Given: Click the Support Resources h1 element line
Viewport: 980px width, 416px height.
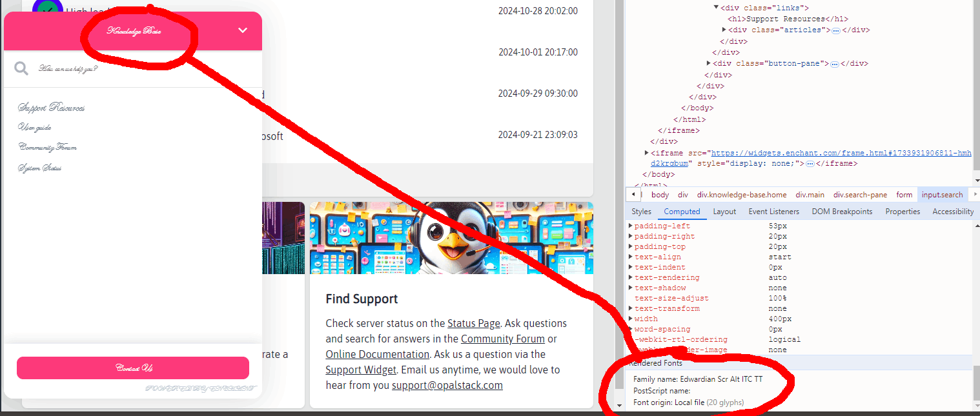Looking at the screenshot, I should 788,19.
